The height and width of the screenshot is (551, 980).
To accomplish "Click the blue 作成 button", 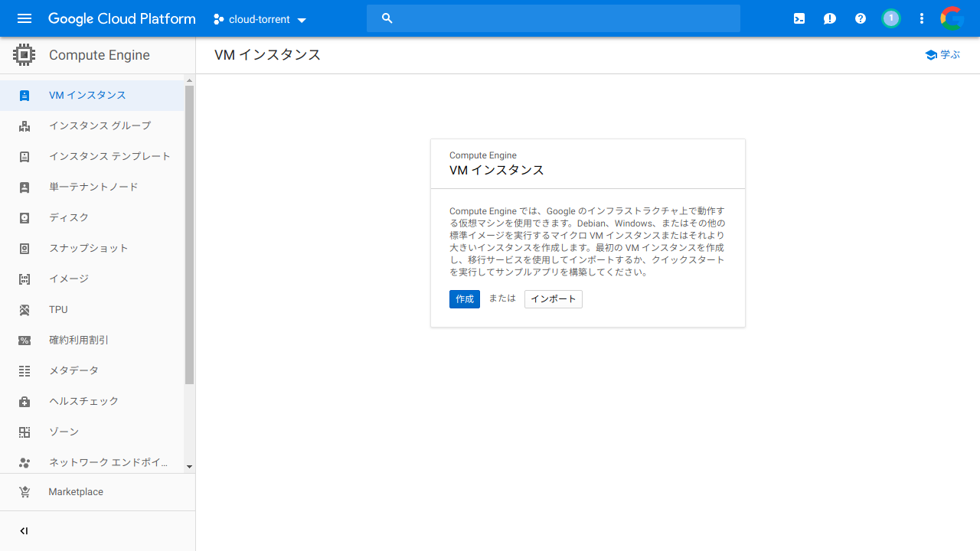I will [x=465, y=299].
